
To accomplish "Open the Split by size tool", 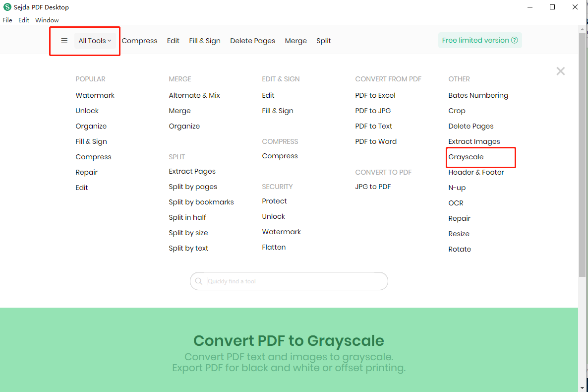I will point(188,233).
